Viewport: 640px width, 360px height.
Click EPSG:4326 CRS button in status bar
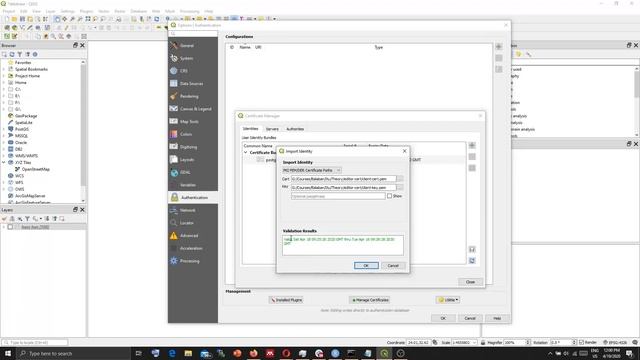pyautogui.click(x=615, y=342)
